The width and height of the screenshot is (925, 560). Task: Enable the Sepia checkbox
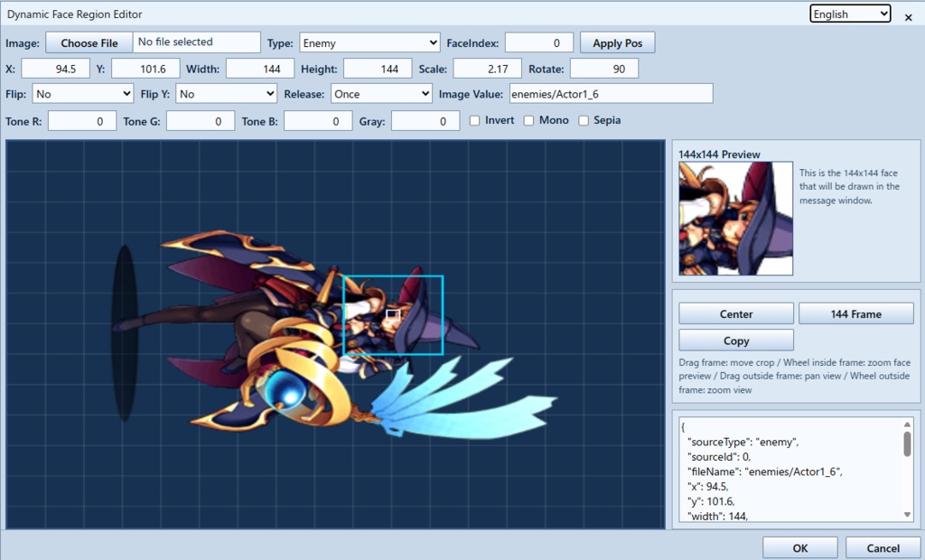click(584, 120)
